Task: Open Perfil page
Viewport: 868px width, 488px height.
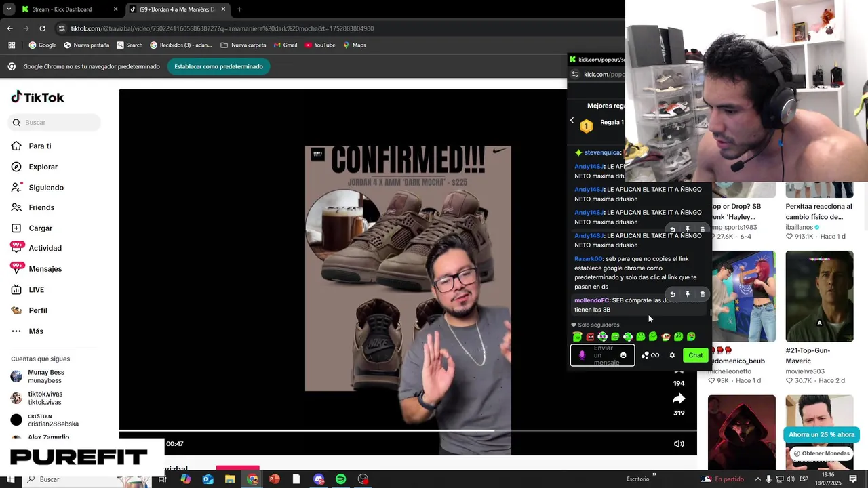Action: pos(29,310)
